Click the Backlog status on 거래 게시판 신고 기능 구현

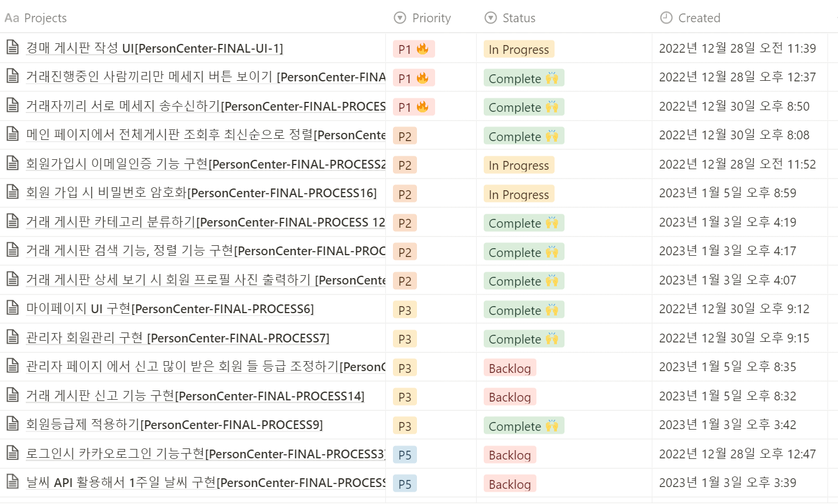(509, 396)
